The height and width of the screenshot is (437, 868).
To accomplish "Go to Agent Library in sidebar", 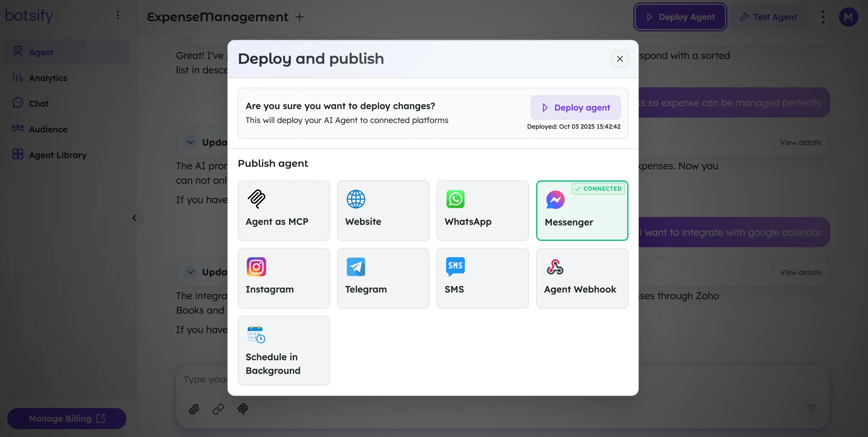I will click(57, 155).
